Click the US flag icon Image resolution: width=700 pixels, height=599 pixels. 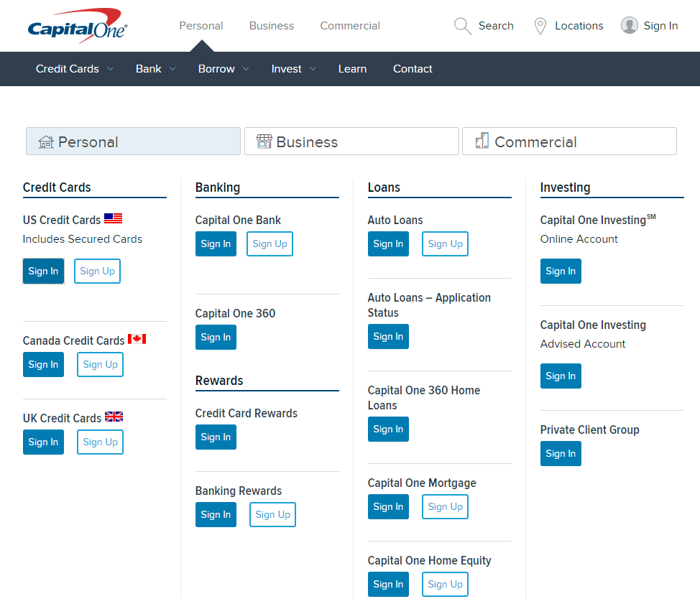pos(113,218)
